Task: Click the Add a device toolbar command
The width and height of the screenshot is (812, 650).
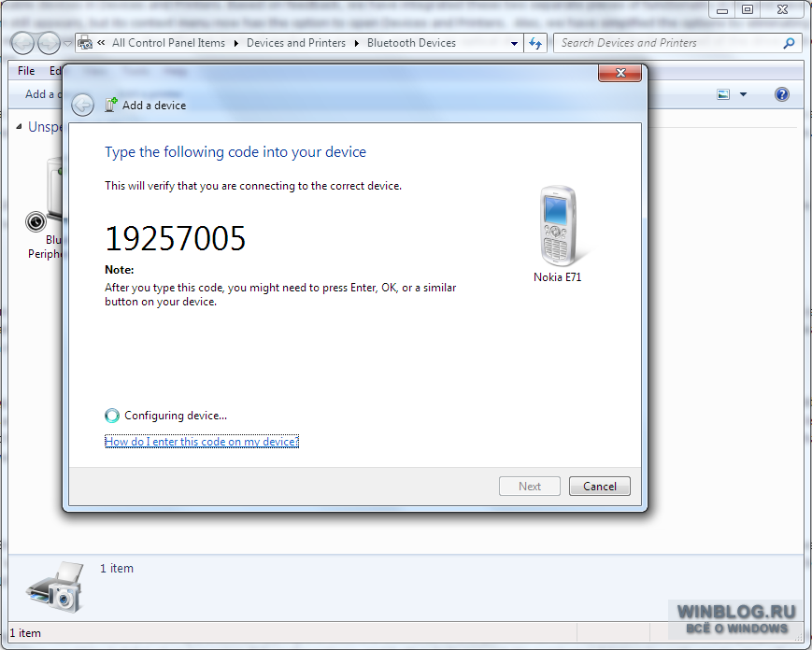Action: pyautogui.click(x=42, y=94)
